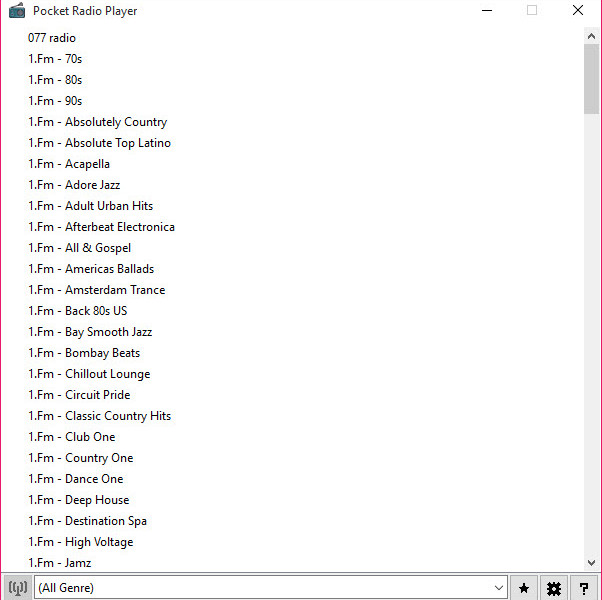Screen dimensions: 602x600
Task: Select 1.Fm - Chillout Lounge
Action: click(x=89, y=374)
